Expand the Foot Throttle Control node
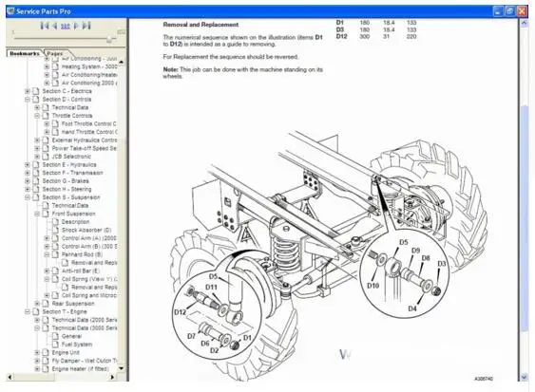The width and height of the screenshot is (535, 392). 47,123
